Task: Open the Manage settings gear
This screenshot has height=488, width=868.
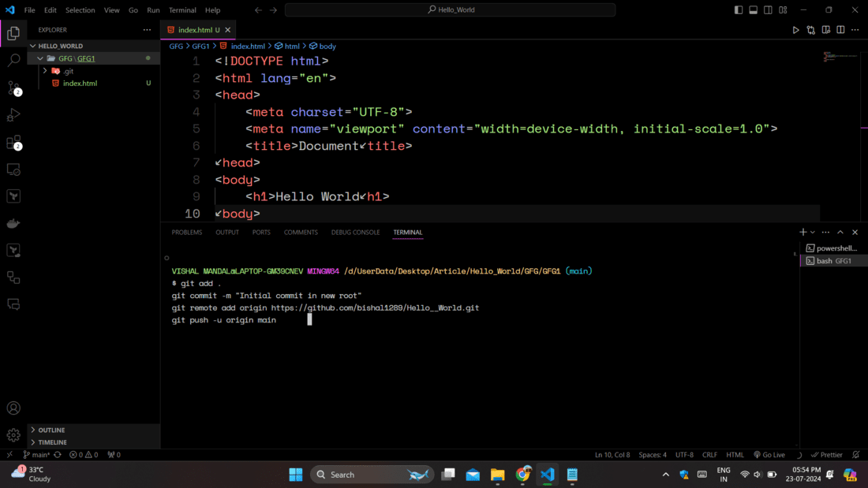Action: click(x=13, y=434)
